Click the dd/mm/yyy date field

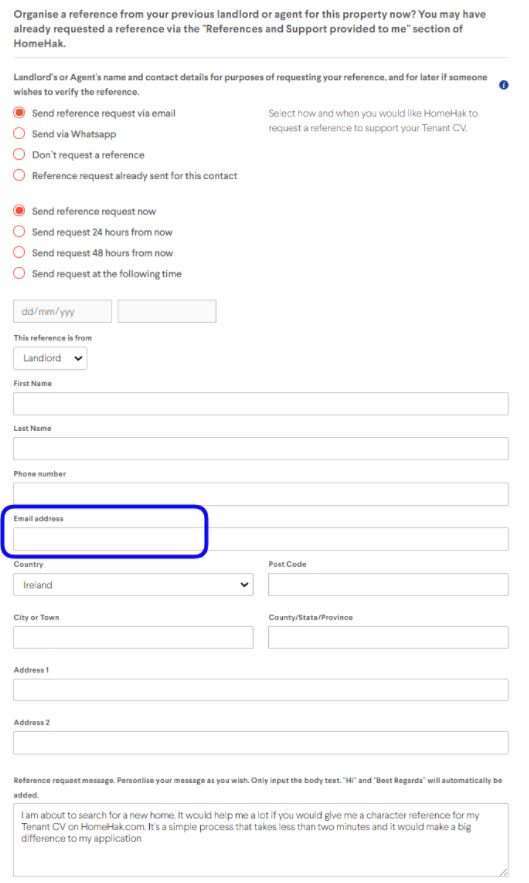(x=63, y=311)
